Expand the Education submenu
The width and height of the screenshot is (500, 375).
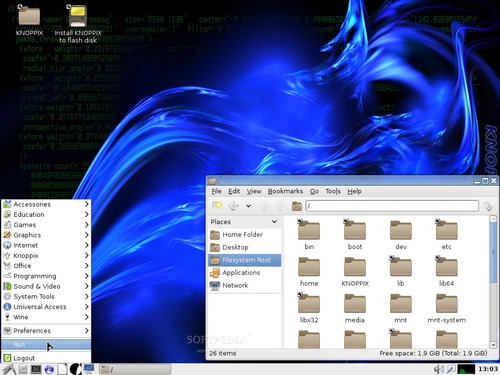46,214
